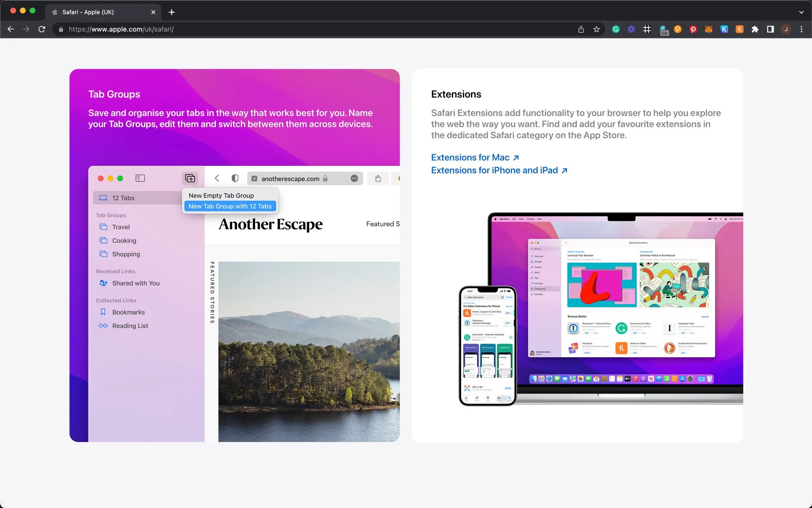Screen dimensions: 812x508
Task: Click the Another Escape site title
Action: (271, 224)
